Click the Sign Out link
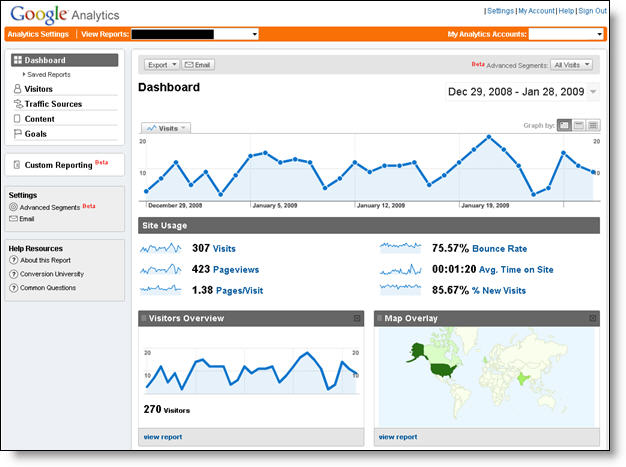This screenshot has height=467, width=626. click(592, 11)
